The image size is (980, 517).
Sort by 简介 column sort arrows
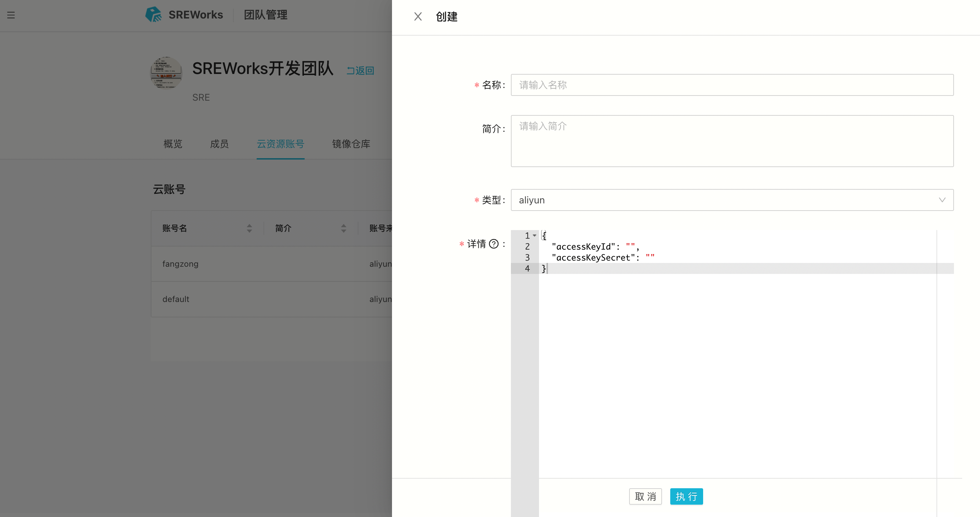pyautogui.click(x=344, y=228)
